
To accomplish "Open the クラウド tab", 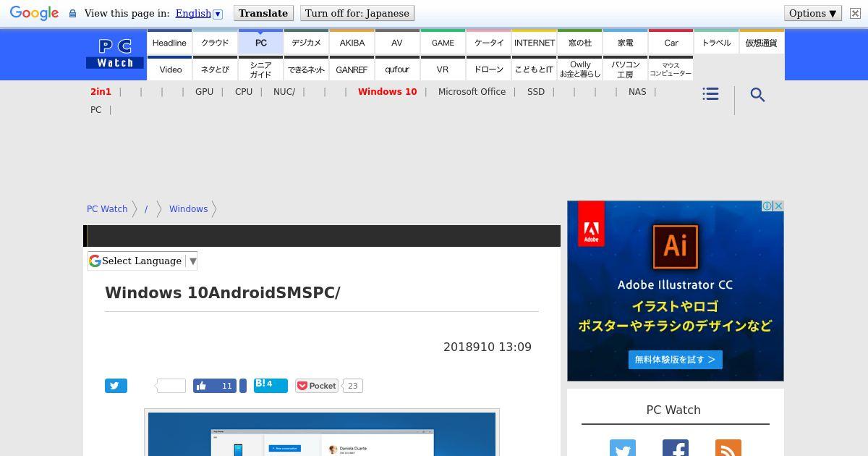I will (x=215, y=43).
